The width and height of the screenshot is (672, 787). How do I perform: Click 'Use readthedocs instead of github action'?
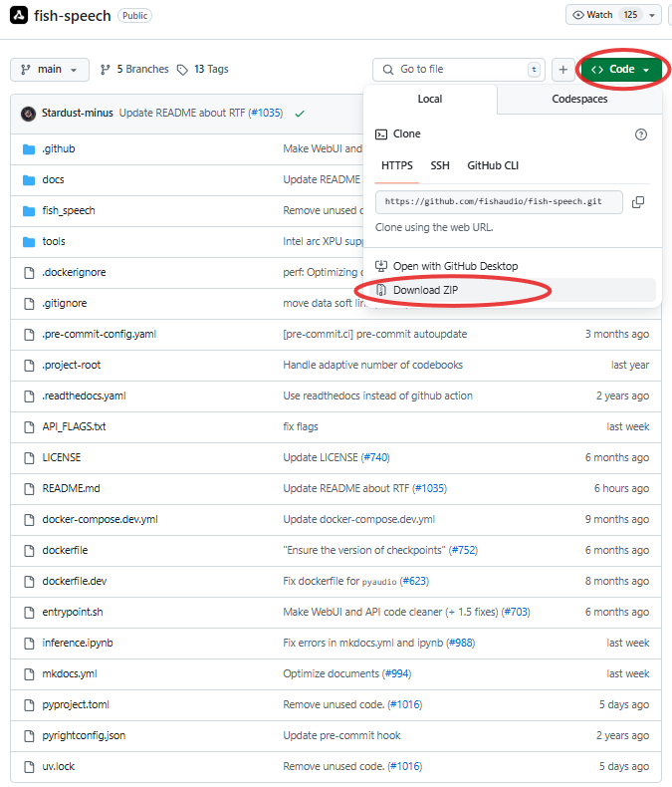[377, 396]
